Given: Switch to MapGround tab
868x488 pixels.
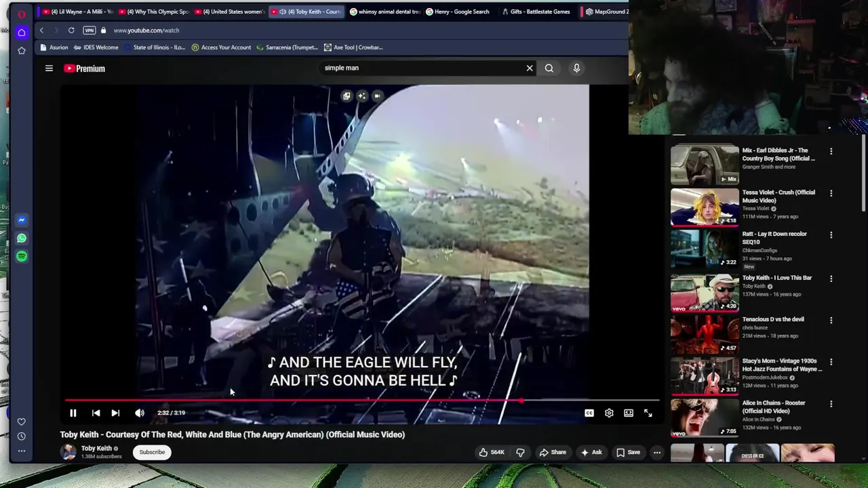Looking at the screenshot, I should point(607,12).
